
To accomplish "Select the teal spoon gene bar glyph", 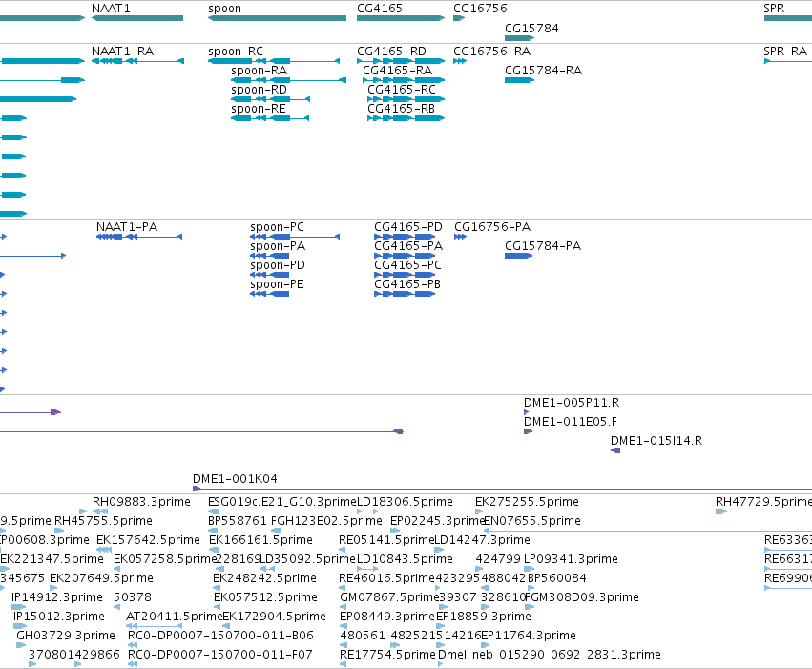I will [x=277, y=18].
